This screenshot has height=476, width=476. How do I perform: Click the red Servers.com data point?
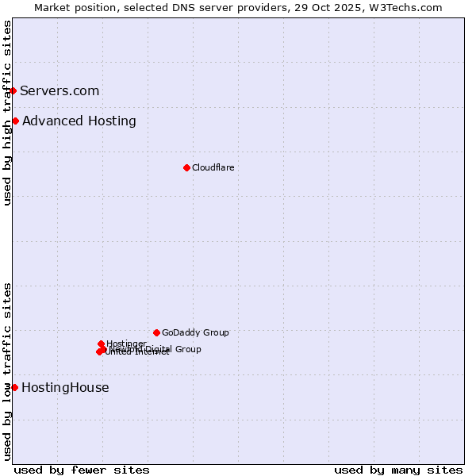coord(13,90)
